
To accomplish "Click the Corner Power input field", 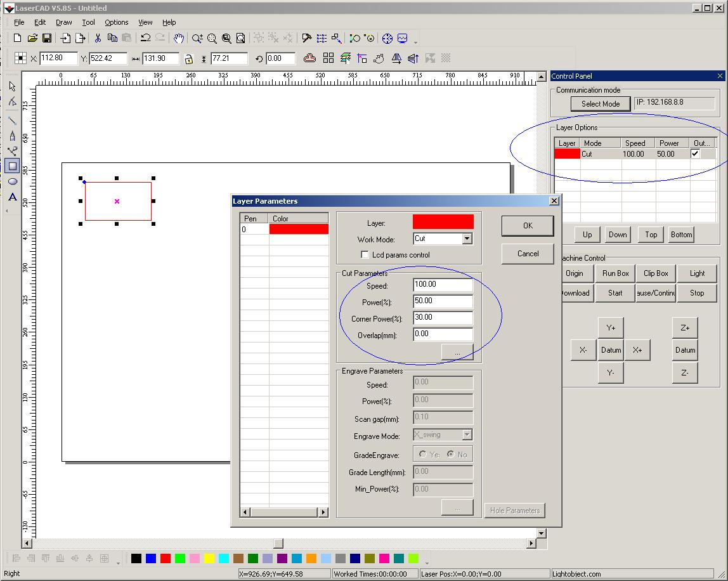I will 443,317.
